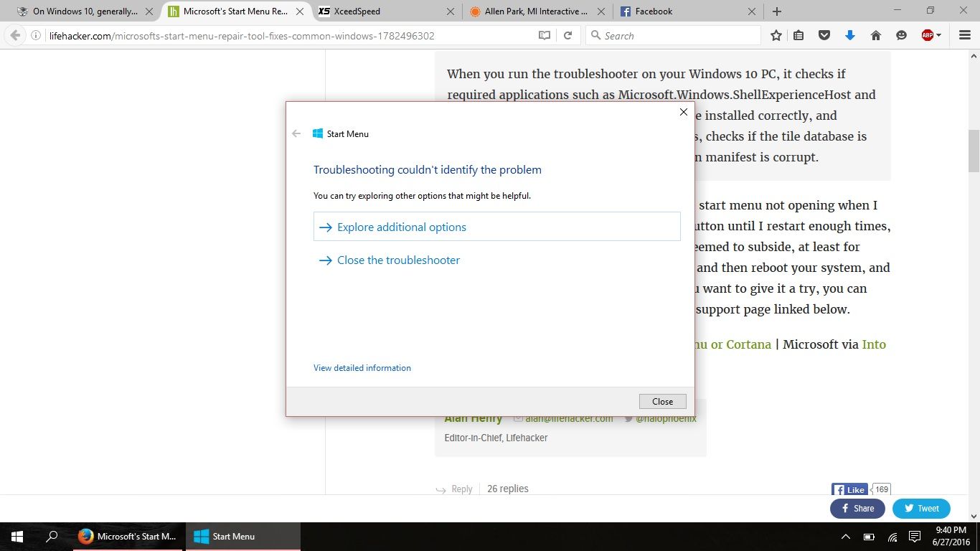Close the XceedSpeed tab

[x=451, y=11]
